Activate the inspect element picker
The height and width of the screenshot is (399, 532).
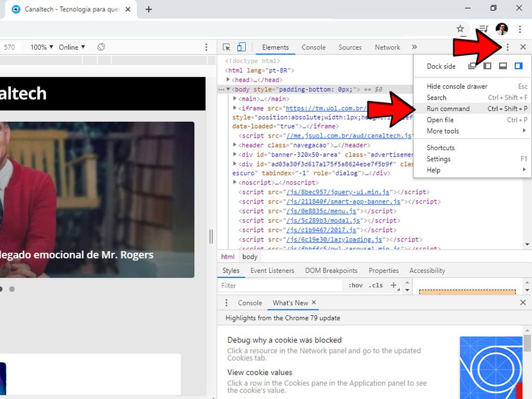(x=227, y=47)
